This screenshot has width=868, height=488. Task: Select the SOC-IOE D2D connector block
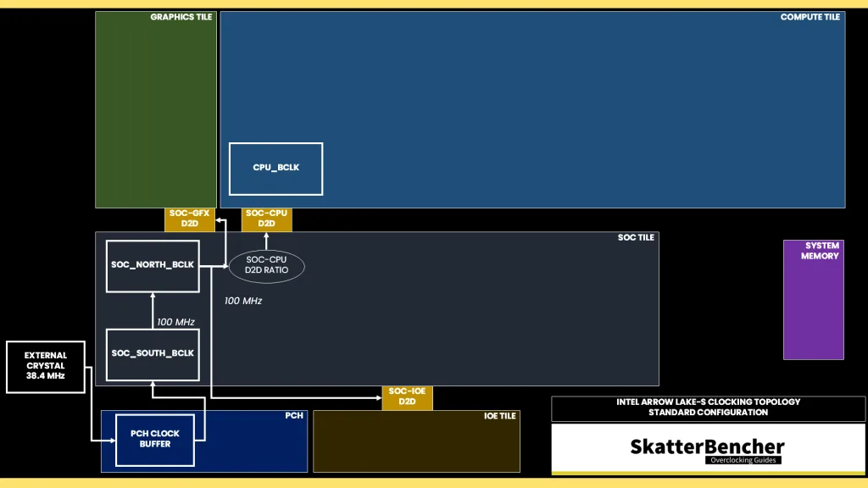(407, 397)
